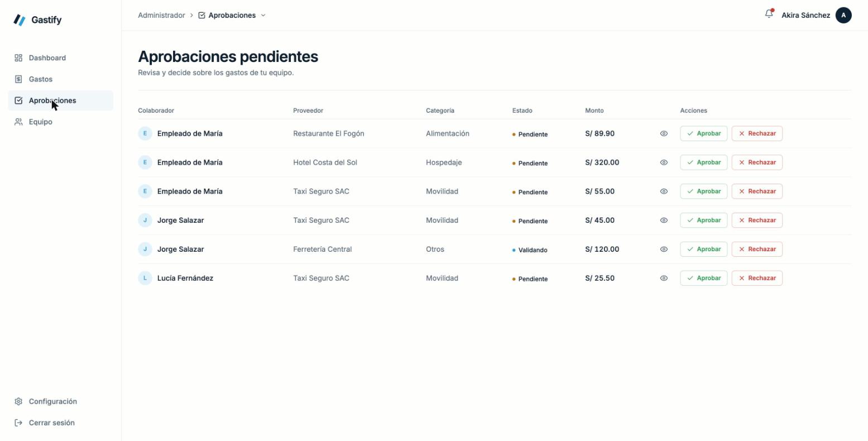View details of Restaurante El Fogón expense

[x=664, y=133]
